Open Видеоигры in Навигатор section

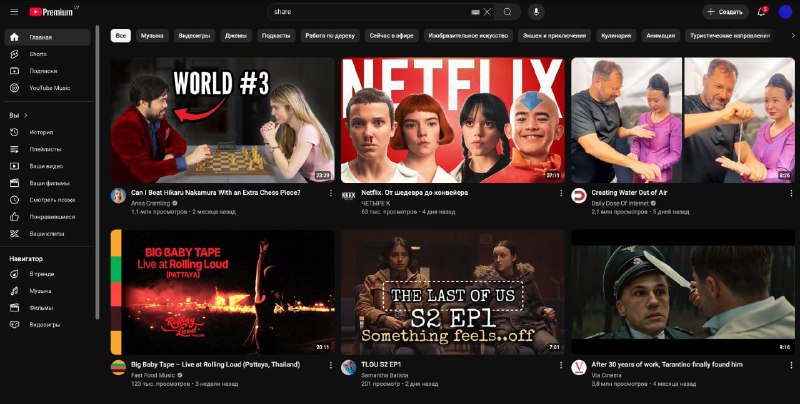[x=47, y=324]
